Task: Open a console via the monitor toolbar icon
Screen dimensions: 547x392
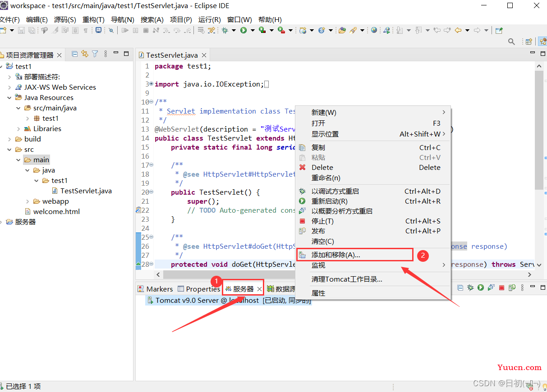Action: (98, 30)
